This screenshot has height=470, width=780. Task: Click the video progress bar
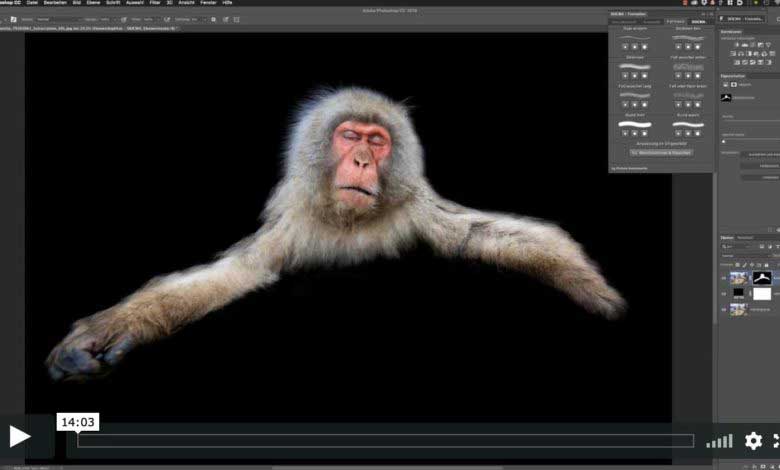[x=385, y=440]
